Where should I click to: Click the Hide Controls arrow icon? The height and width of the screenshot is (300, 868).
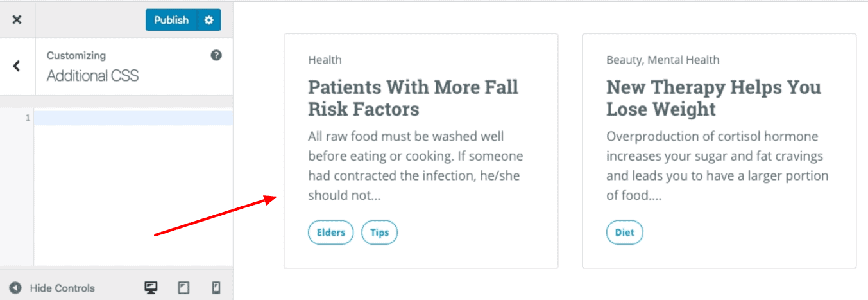pos(15,288)
